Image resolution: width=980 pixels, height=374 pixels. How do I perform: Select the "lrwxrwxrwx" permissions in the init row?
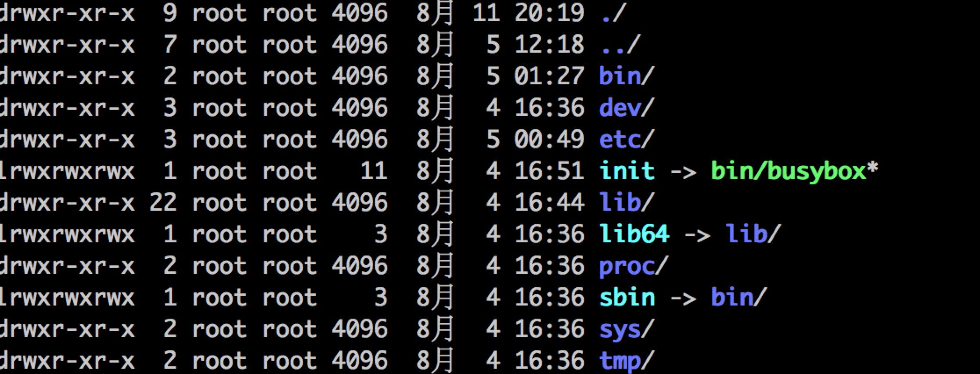click(x=67, y=171)
